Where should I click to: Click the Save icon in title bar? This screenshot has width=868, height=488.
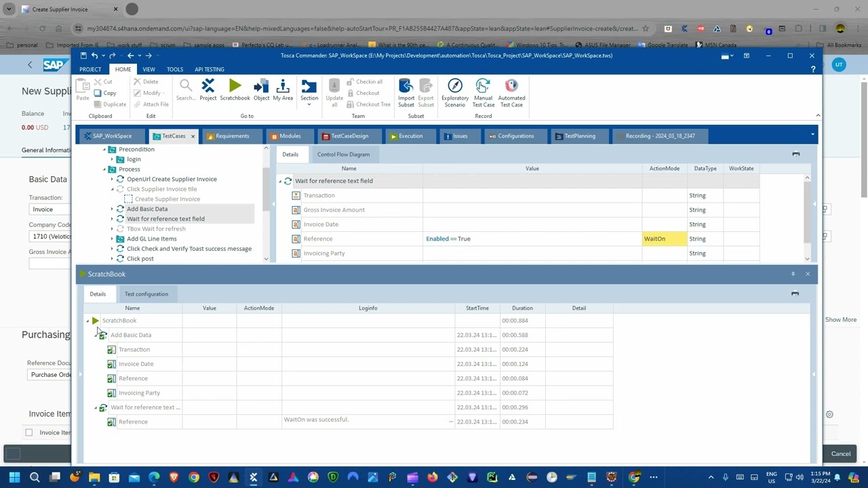pyautogui.click(x=83, y=56)
